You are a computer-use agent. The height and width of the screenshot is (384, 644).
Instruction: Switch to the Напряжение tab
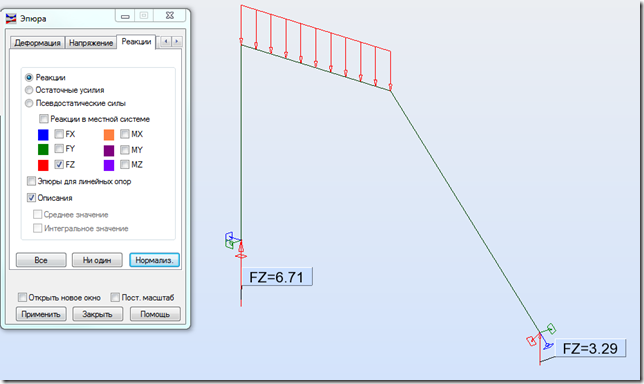coord(90,42)
